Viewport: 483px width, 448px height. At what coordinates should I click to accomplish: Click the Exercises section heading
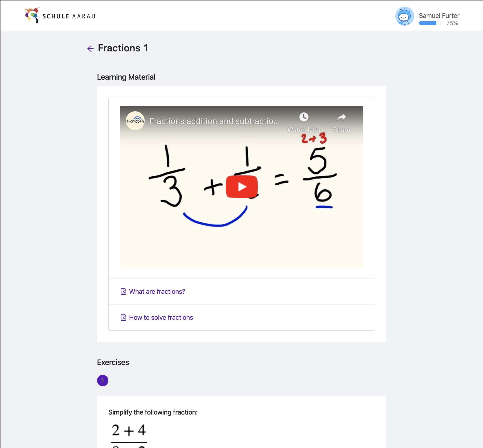coord(113,362)
